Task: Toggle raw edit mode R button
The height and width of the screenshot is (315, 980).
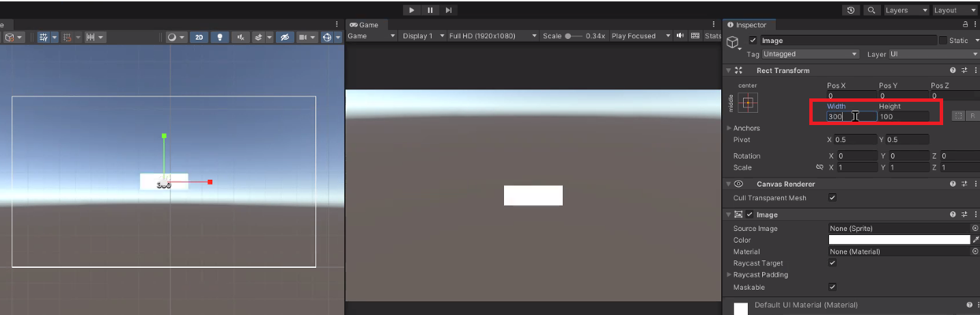Action: pos(972,116)
